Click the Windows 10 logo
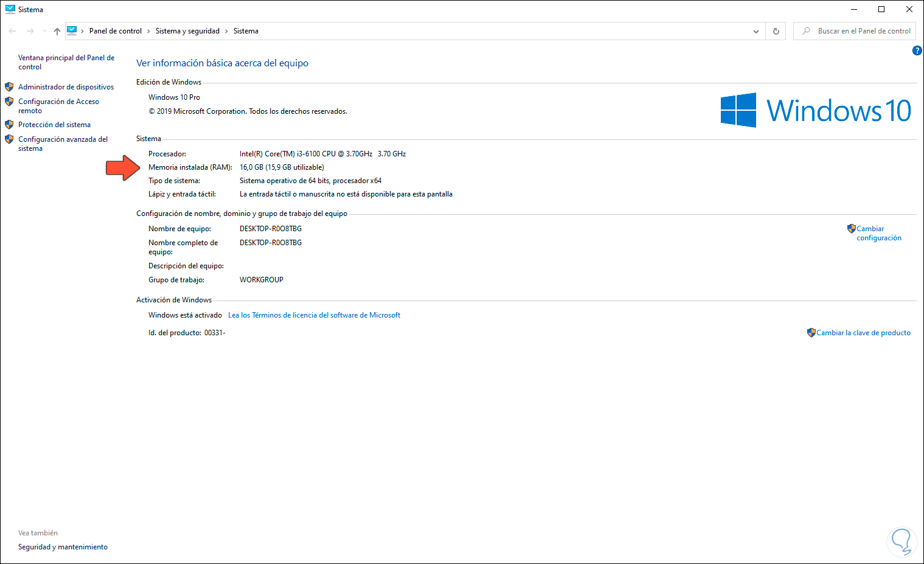 click(x=815, y=110)
